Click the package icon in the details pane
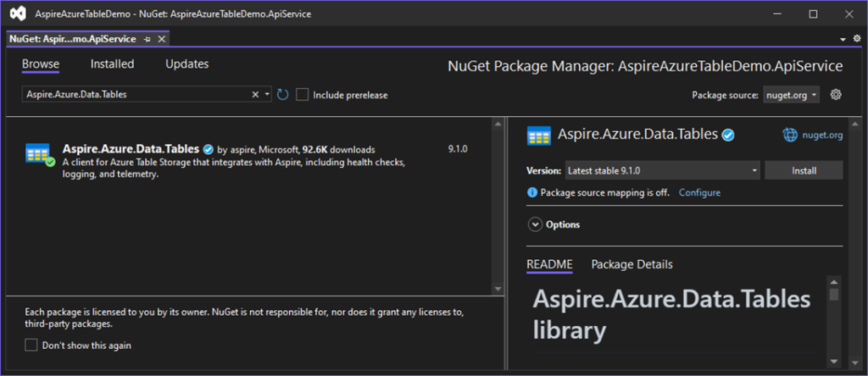The image size is (868, 376). 538,135
